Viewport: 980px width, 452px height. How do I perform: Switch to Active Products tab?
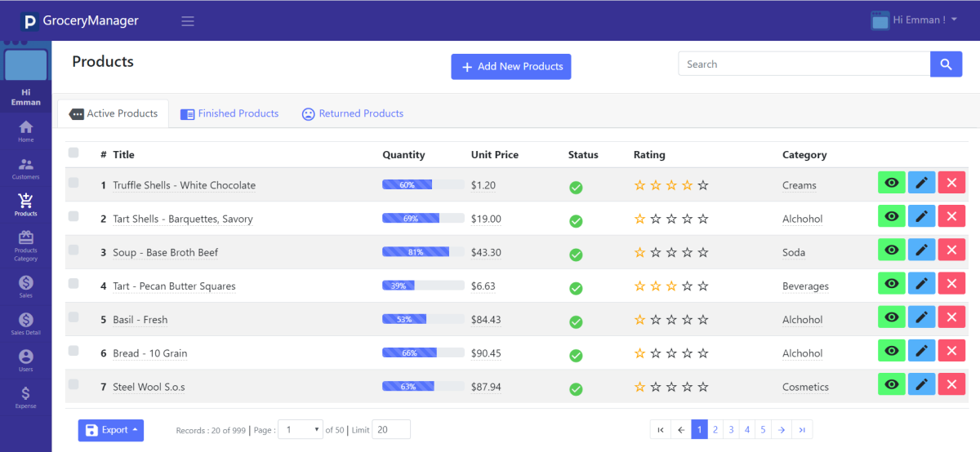pos(113,113)
